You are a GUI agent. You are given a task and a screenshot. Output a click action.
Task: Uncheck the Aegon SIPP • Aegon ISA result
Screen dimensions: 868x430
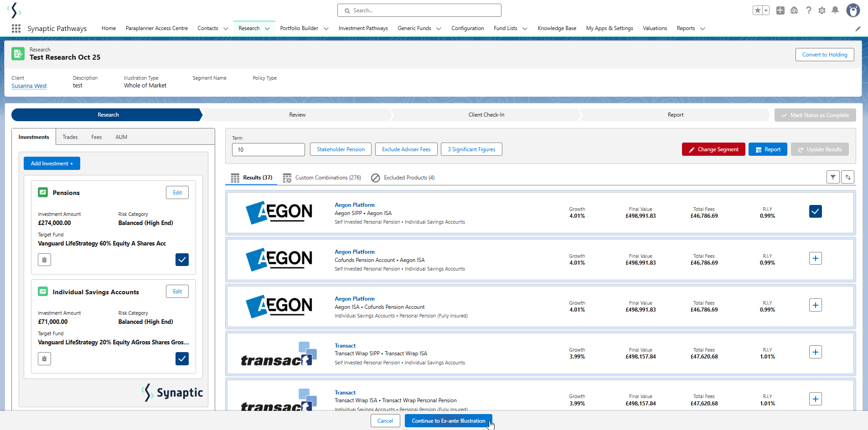[x=816, y=211]
